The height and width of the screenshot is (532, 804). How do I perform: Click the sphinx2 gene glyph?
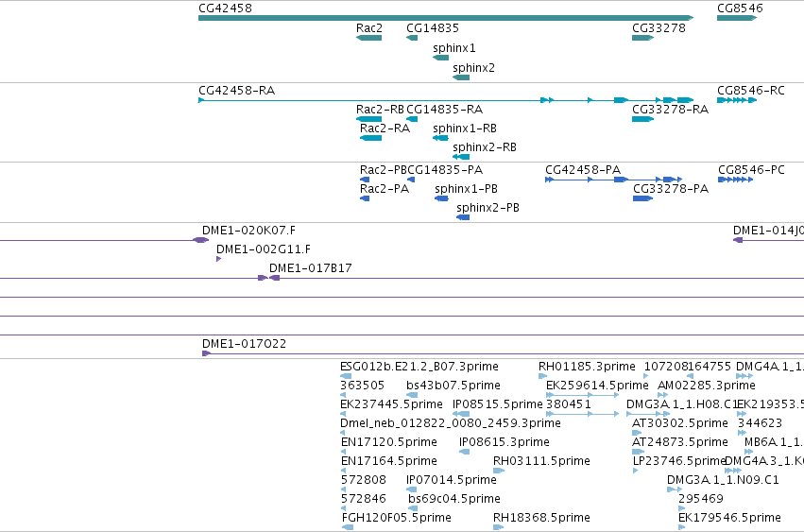click(461, 77)
